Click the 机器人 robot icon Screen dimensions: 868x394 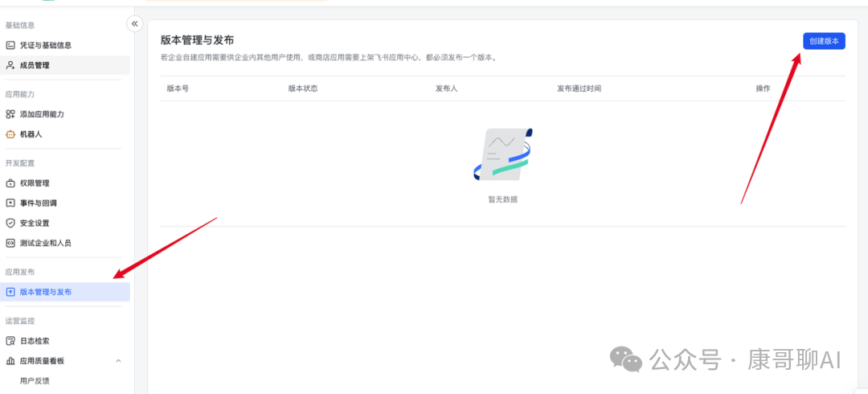10,134
